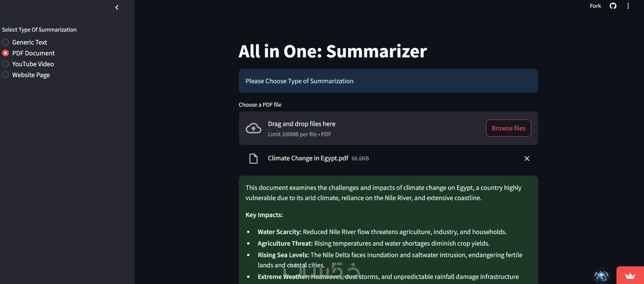Choose YouTube Video summarization type
Screen dimensions: 644x284
click(6, 64)
